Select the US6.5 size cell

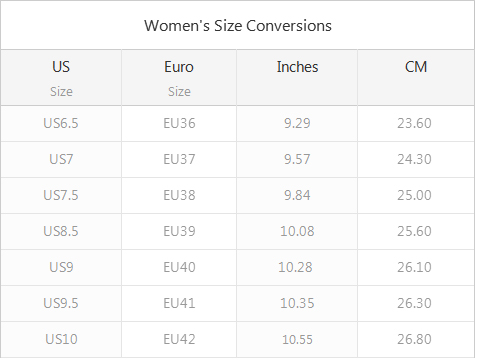click(61, 123)
